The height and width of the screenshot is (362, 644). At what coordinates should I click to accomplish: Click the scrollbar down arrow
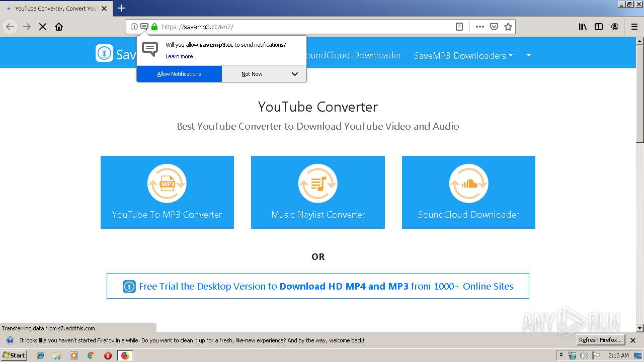coord(640,328)
